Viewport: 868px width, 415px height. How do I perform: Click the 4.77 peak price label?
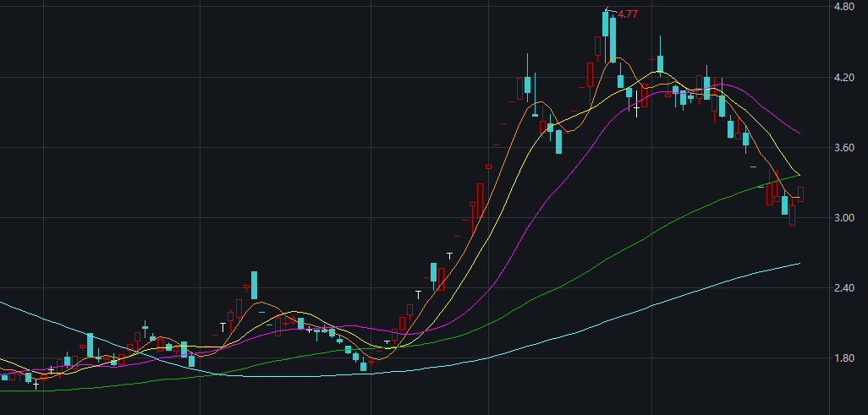pos(627,14)
